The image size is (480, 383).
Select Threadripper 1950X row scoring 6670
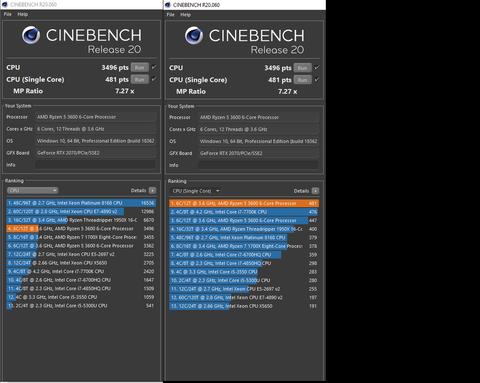pos(81,220)
